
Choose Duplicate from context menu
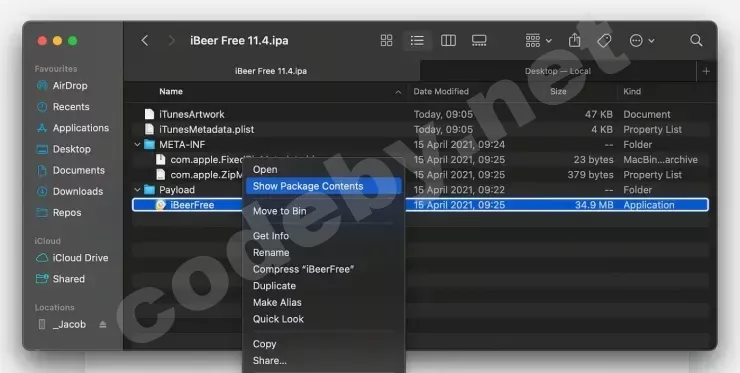[x=323, y=286]
